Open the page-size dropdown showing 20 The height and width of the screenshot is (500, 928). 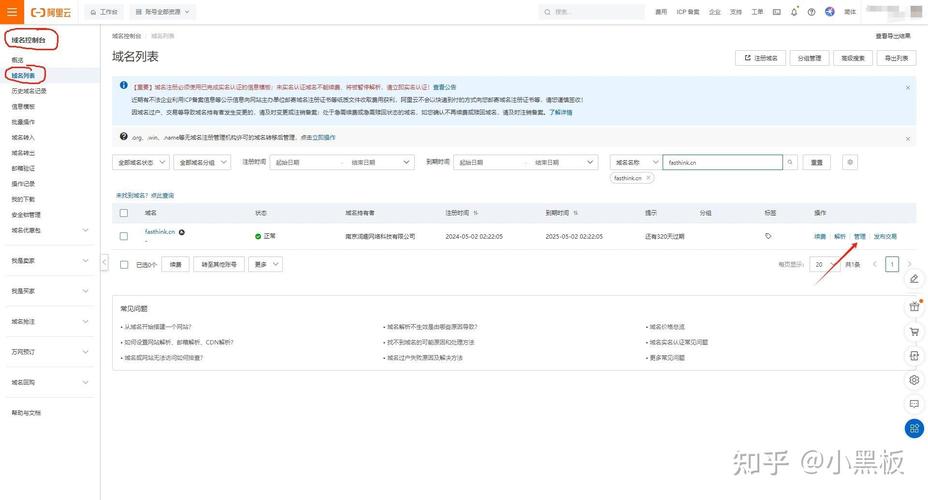click(x=823, y=264)
